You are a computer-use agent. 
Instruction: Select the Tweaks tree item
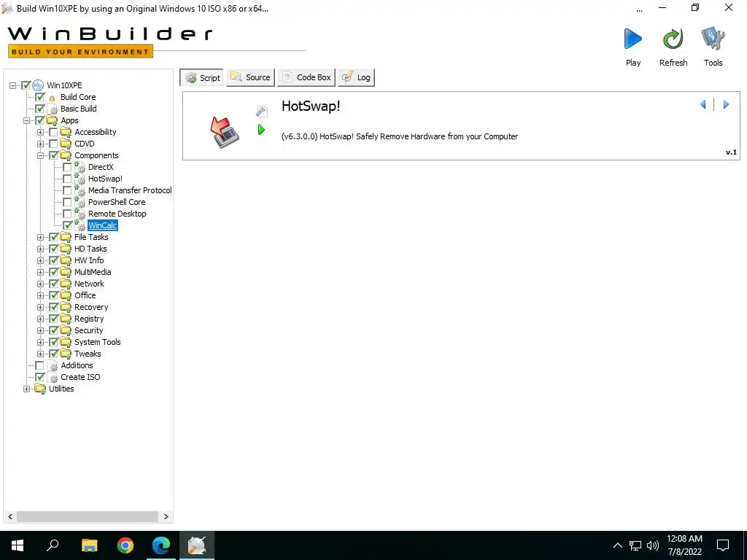pos(88,354)
